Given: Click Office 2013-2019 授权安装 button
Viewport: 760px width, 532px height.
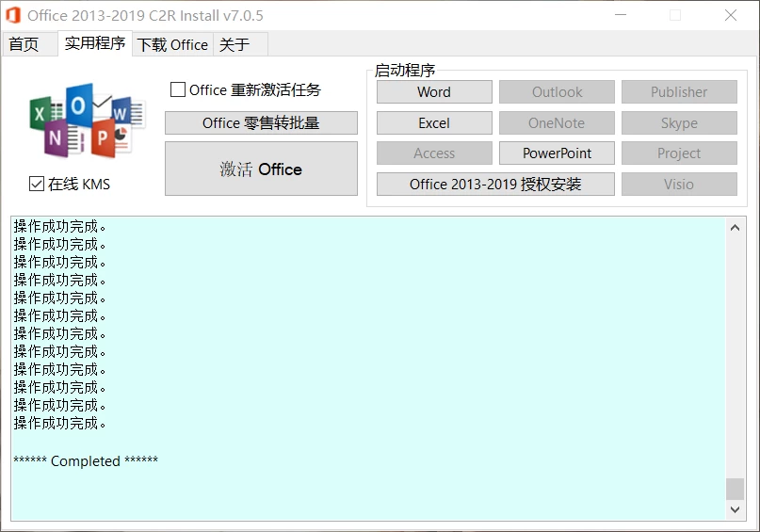Looking at the screenshot, I should [495, 185].
